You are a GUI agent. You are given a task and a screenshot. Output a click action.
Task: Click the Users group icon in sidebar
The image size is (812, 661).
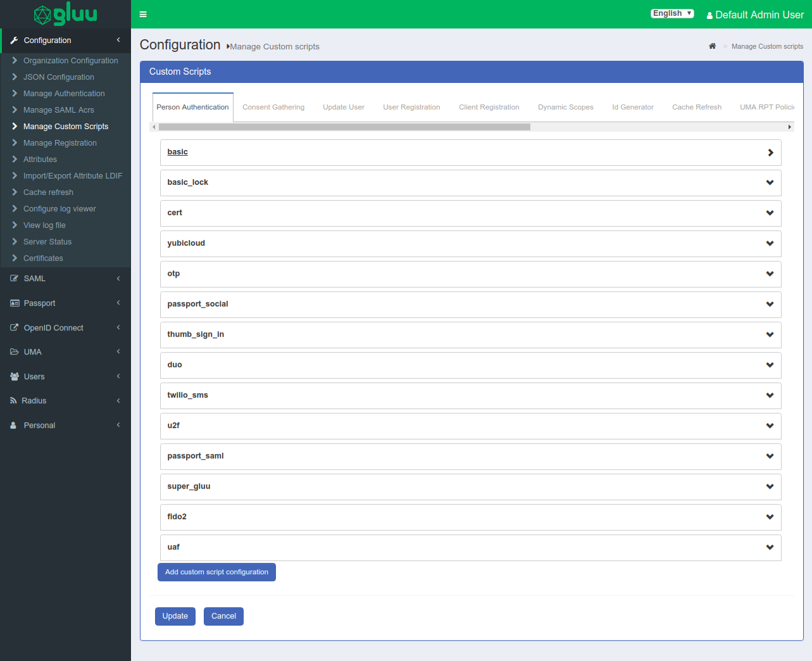click(15, 377)
